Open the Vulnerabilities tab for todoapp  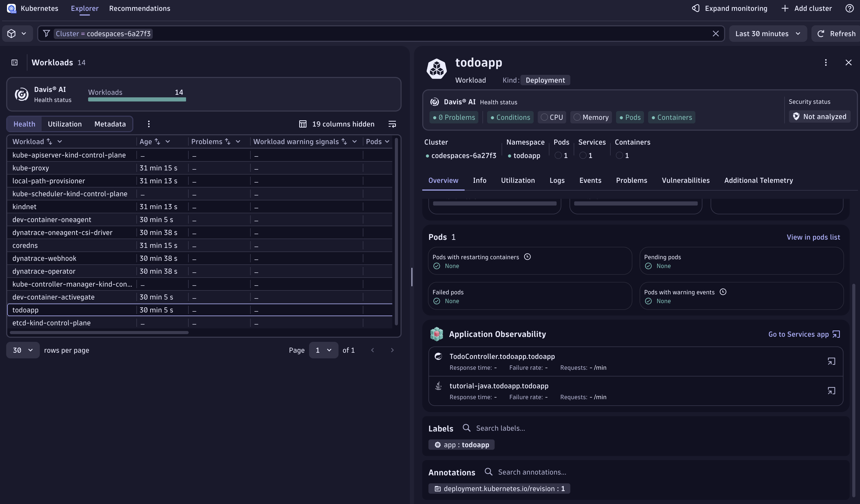click(686, 180)
